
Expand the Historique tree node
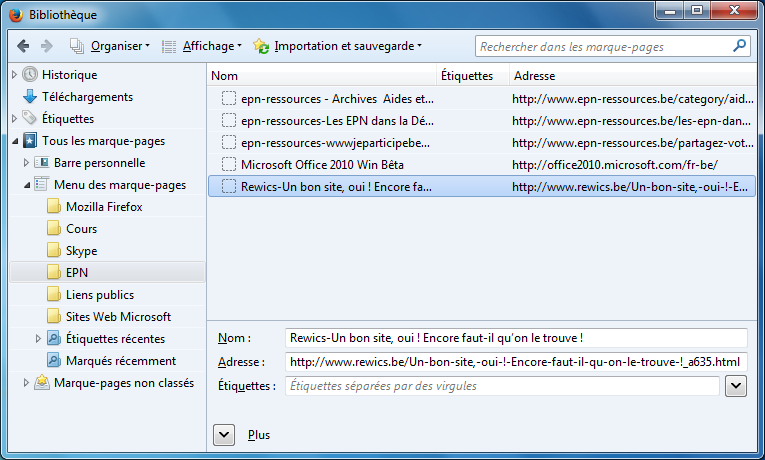click(x=14, y=75)
